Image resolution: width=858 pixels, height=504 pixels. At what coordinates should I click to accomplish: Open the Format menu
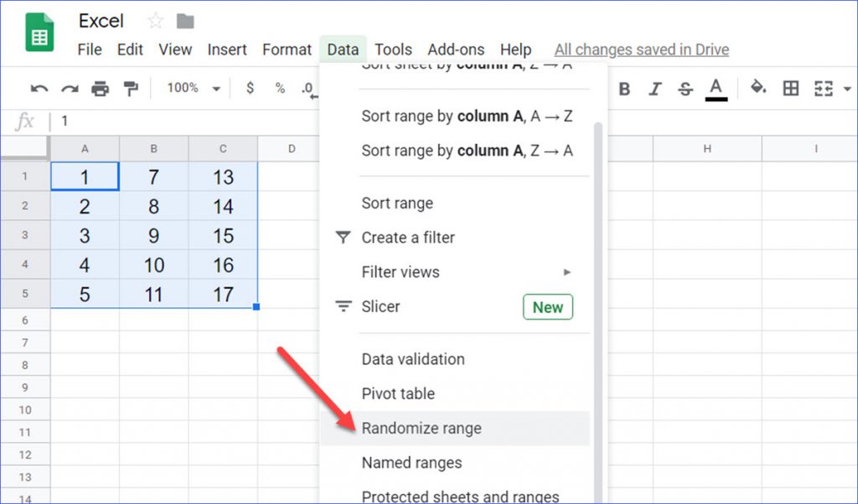click(287, 49)
